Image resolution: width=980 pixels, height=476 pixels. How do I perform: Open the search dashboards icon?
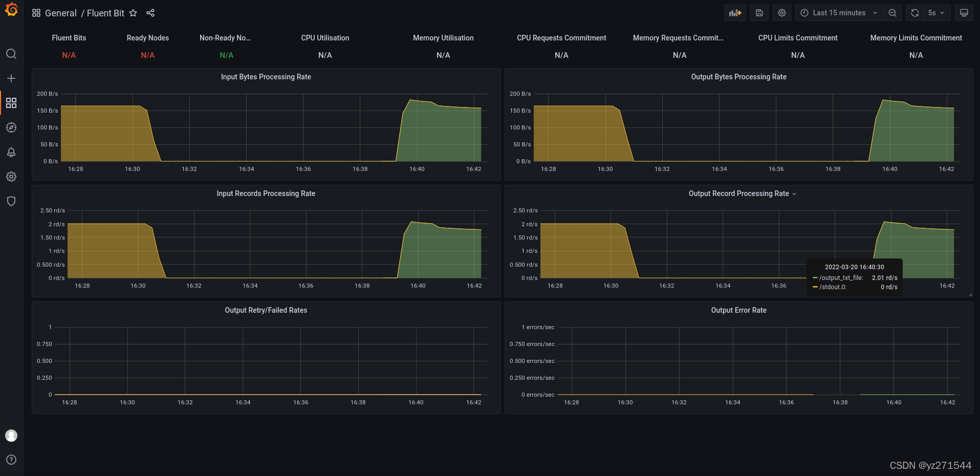click(x=11, y=54)
